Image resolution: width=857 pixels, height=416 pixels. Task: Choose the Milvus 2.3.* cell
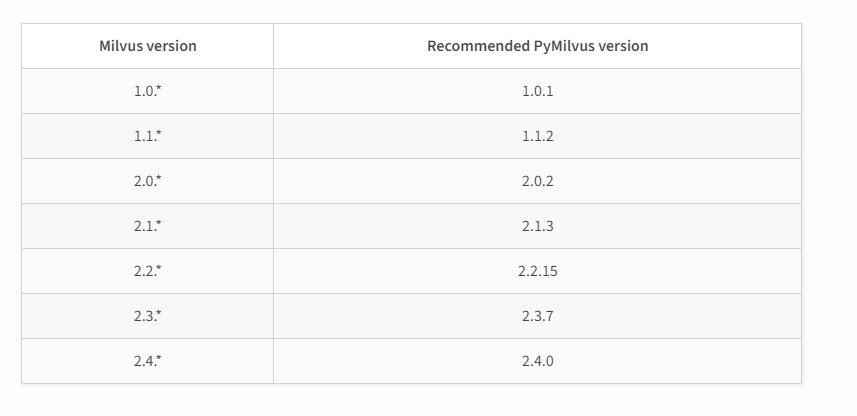[147, 316]
